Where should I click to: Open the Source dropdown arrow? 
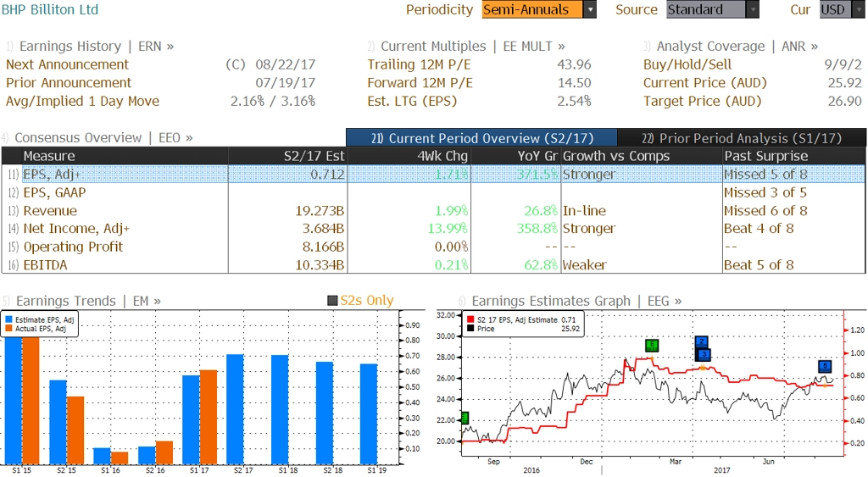click(753, 9)
